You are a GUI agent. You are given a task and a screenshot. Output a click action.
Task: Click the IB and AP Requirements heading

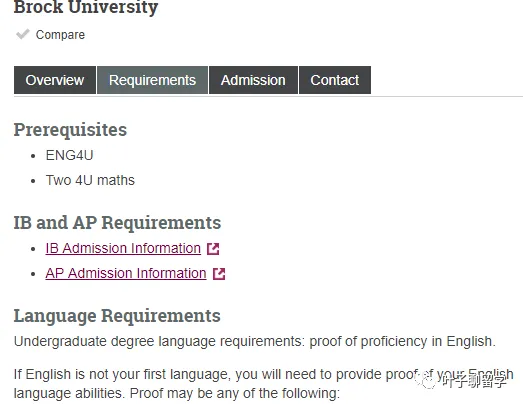click(x=117, y=222)
